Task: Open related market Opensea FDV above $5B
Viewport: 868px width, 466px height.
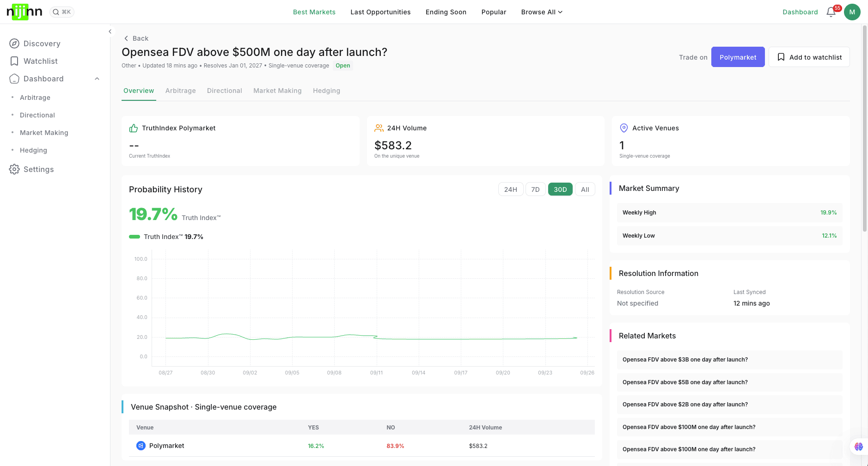Action: [x=729, y=382]
